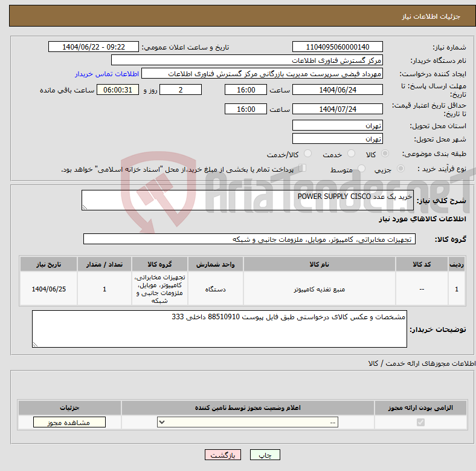Viewport: 476px width, 471px height.
Task: Click the نام دستگاه خریدار field
Action: pos(247,60)
